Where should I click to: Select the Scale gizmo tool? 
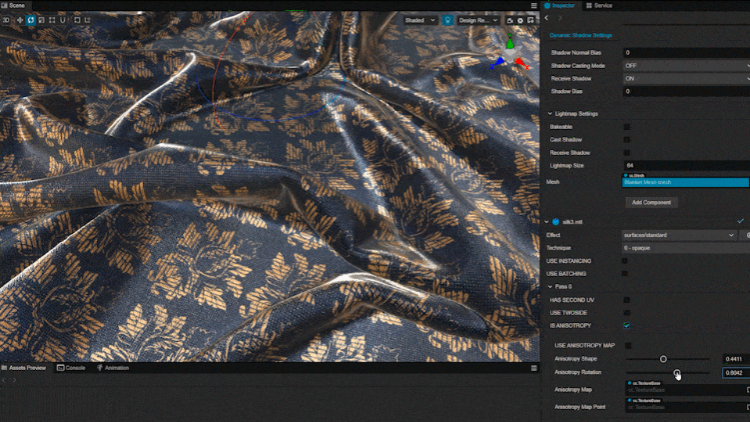pyautogui.click(x=41, y=20)
